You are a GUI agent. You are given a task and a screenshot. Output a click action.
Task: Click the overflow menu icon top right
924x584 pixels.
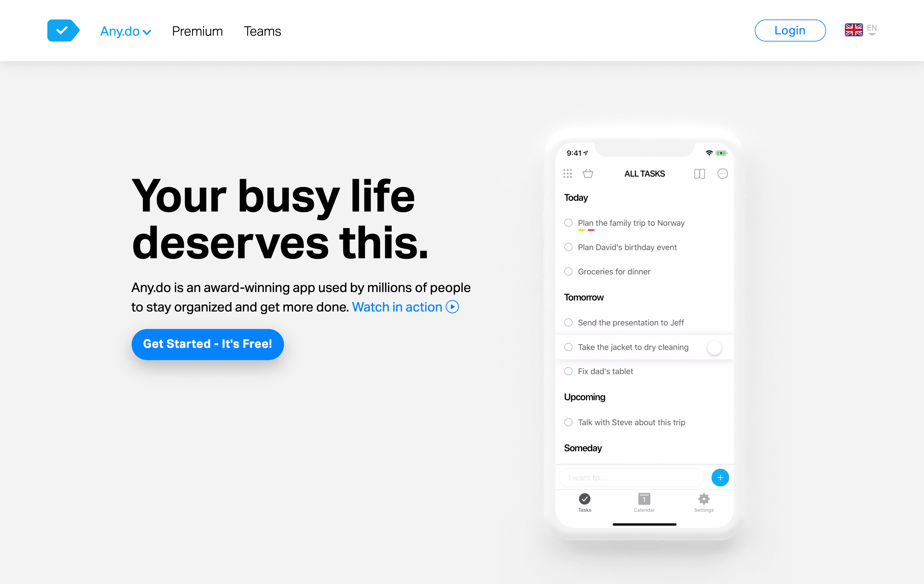pos(722,174)
